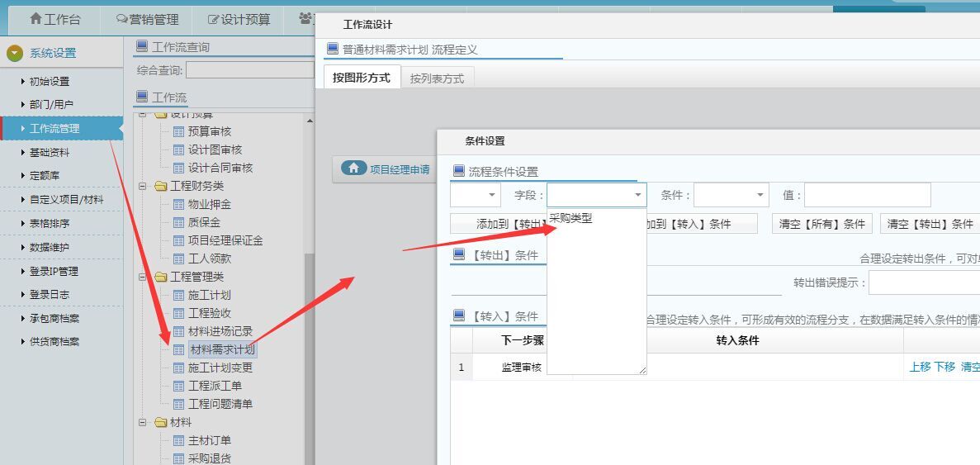Open 登录日志 in the sidebar

50,294
